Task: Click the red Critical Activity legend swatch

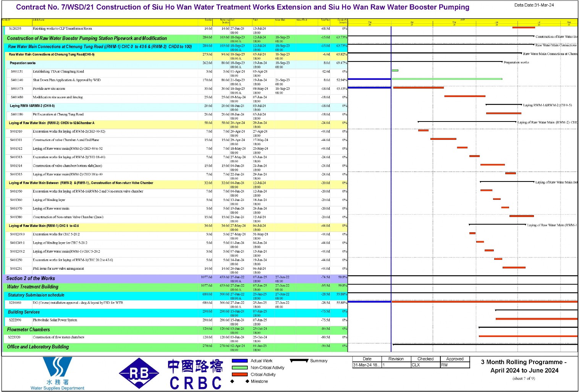Action: pyautogui.click(x=240, y=374)
